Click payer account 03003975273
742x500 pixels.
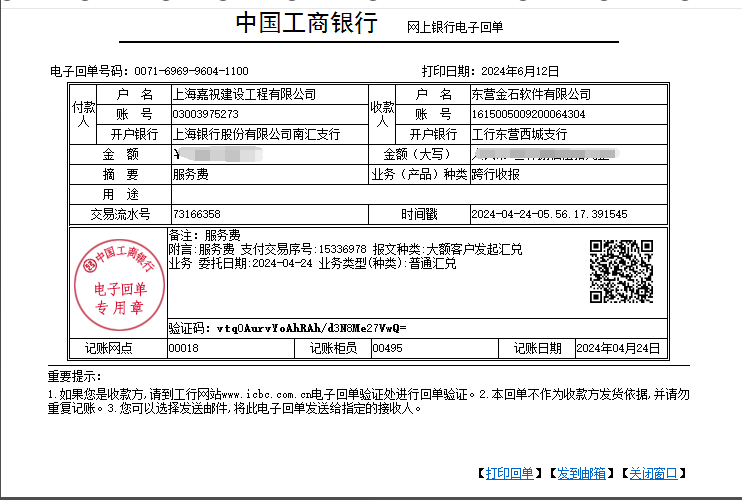click(x=205, y=114)
